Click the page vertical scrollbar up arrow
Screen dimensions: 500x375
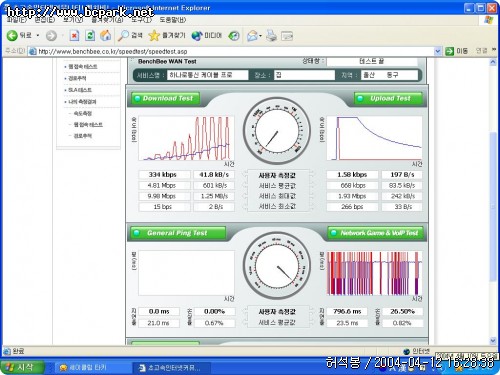point(493,62)
